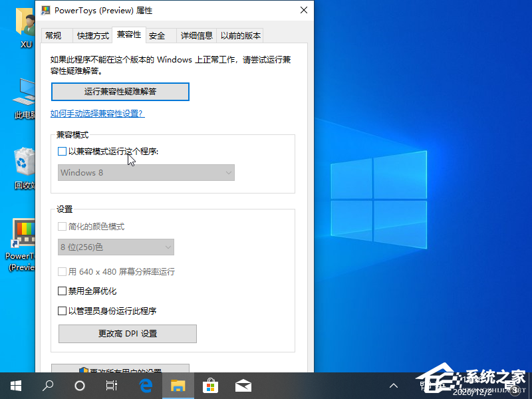This screenshot has width=532, height=399.
Task: Open Task View from the taskbar
Action: (x=111, y=386)
